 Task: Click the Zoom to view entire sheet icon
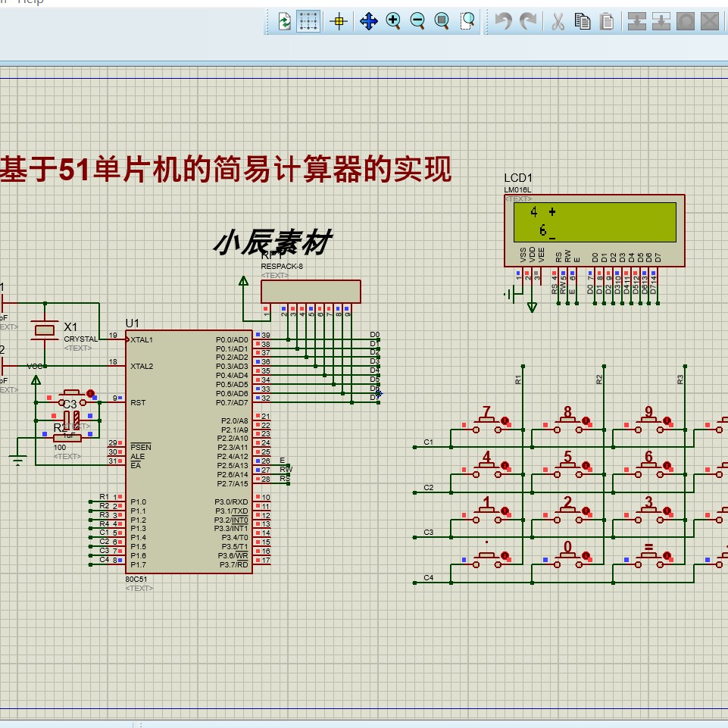point(442,21)
